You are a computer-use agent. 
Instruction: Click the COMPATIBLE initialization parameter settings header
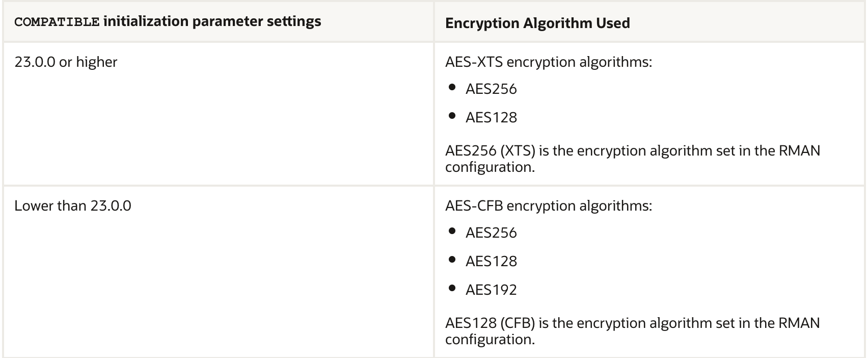[x=168, y=22]
